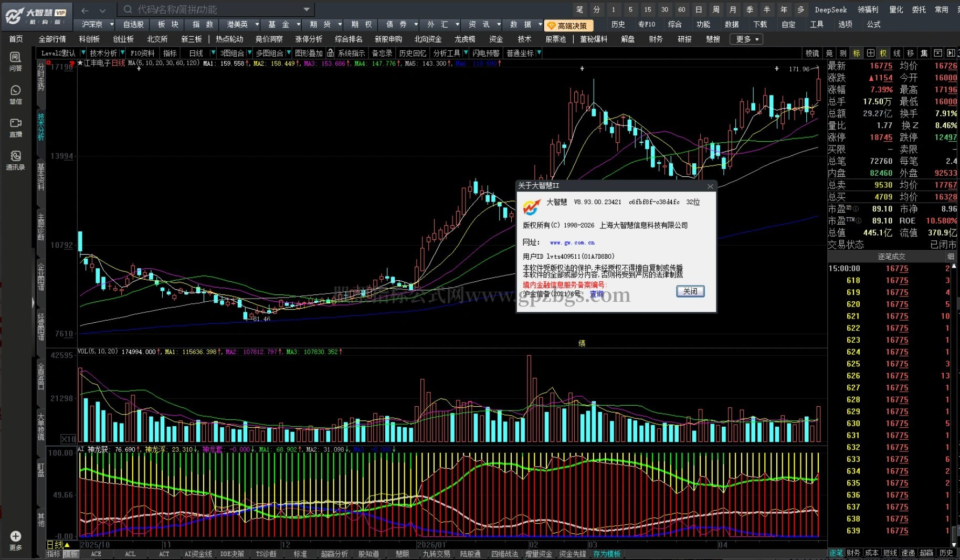Expand the 日线 period dropdown
The height and width of the screenshot is (560, 960).
click(x=213, y=53)
